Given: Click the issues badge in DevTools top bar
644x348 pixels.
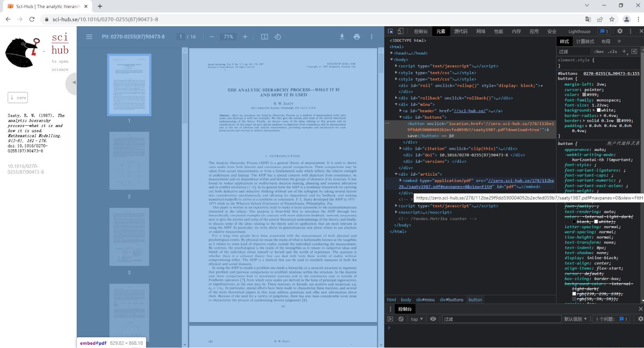Looking at the screenshot, I should tap(604, 31).
